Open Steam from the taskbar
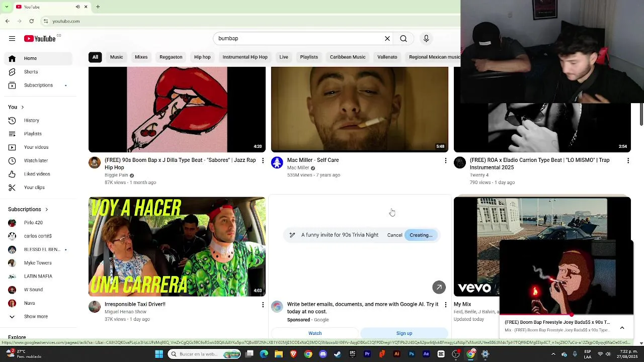Viewport: 644px width, 362px height. (x=338, y=354)
